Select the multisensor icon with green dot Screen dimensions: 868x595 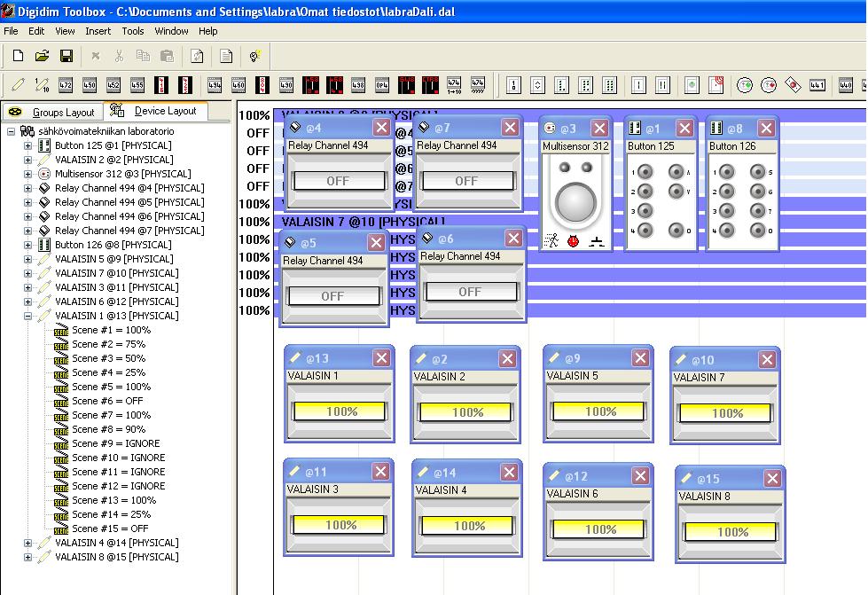pos(745,85)
